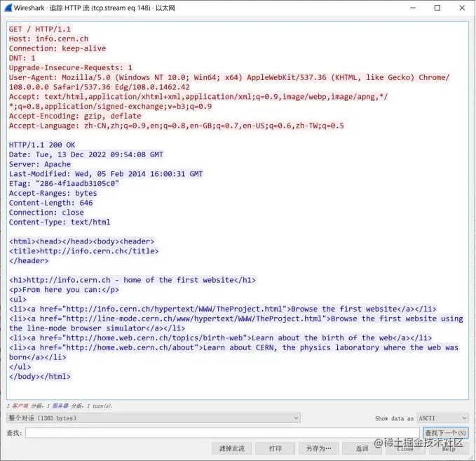476x461 pixels.
Task: Click the opening '<ul>' tag line
Action: 18,300
